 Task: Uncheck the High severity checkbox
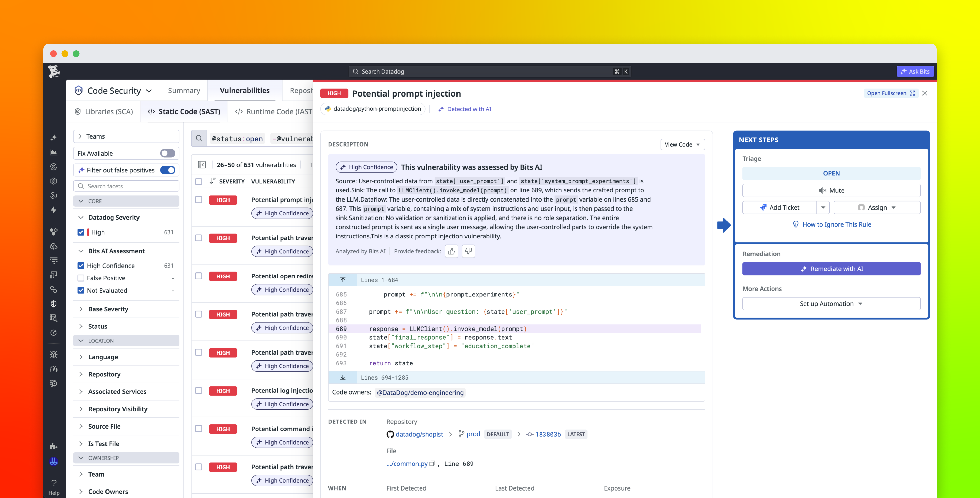(x=81, y=232)
